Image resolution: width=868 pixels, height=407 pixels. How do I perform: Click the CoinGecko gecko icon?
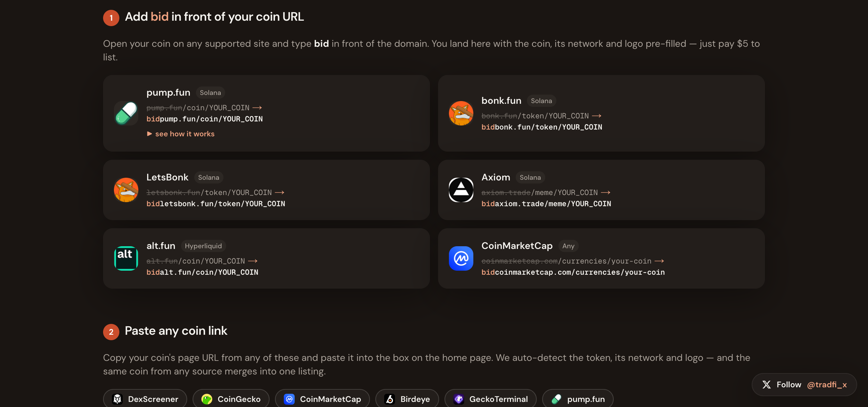(x=207, y=399)
